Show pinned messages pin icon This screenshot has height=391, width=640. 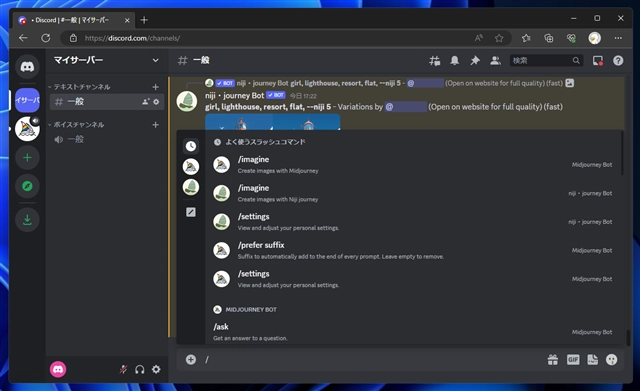coord(475,61)
